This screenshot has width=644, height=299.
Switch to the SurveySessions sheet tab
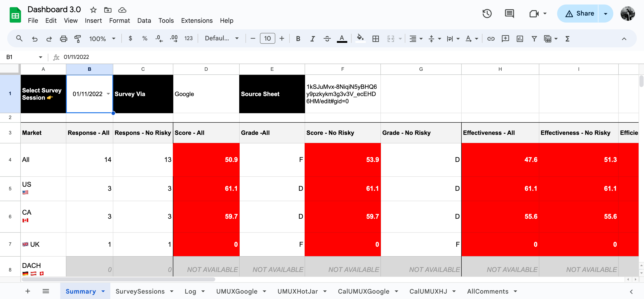pos(140,291)
